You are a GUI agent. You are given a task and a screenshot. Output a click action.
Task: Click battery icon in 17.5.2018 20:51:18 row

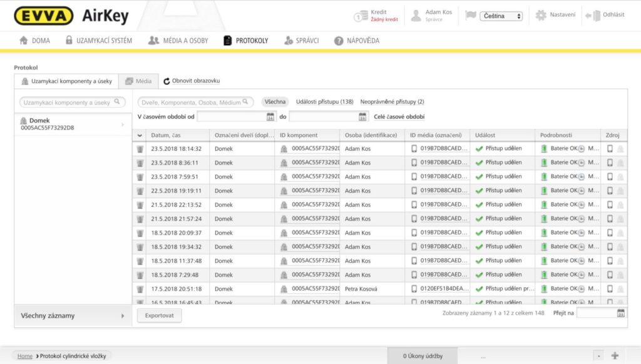[x=544, y=289]
